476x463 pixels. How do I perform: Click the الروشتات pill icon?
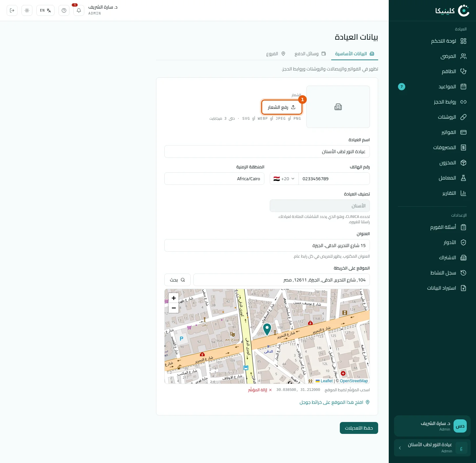tap(463, 117)
